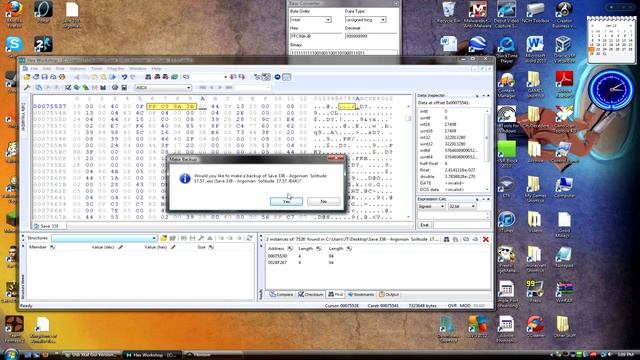Select find result address 0007553D
This screenshot has height=360, width=640.
pos(278,256)
